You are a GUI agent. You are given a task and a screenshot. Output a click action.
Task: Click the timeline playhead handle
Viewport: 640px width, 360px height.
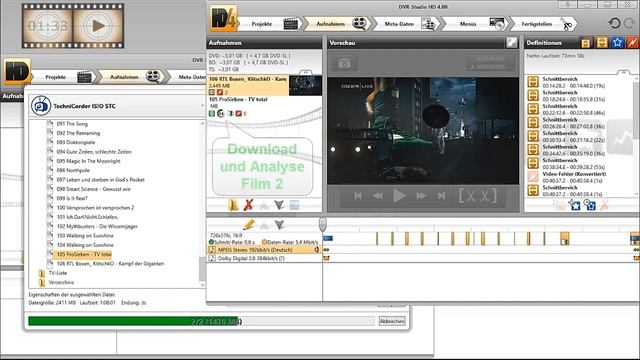pyautogui.click(x=323, y=224)
